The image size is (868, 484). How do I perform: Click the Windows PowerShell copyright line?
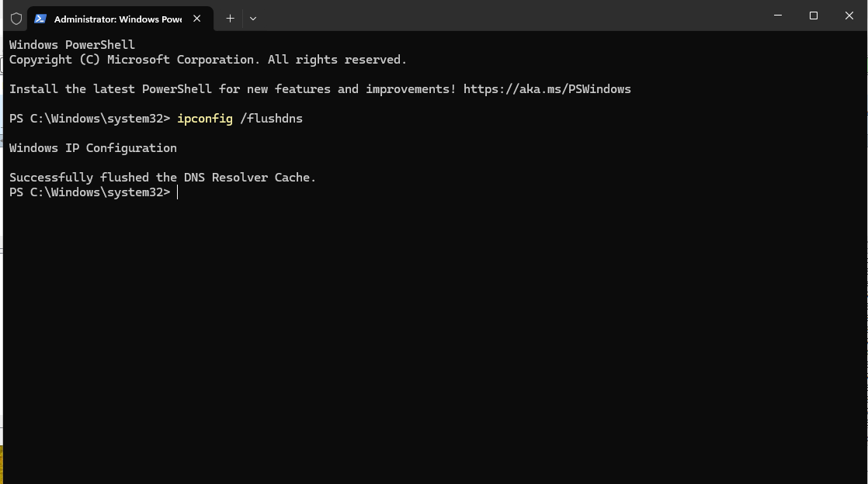tap(207, 59)
